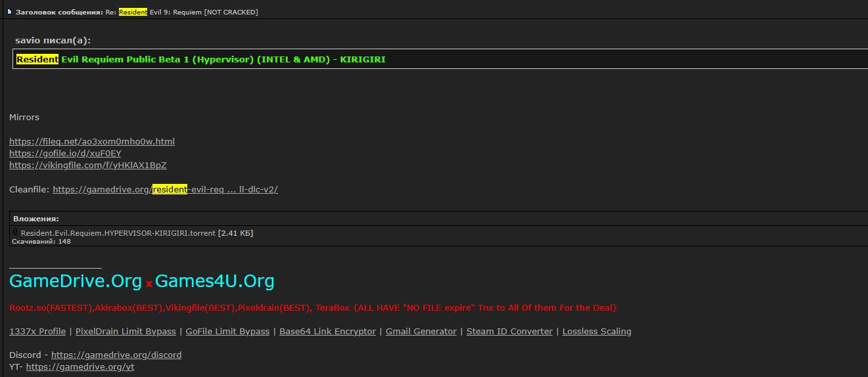868x377 pixels.
Task: Open the gamedrive.org/discord link
Action: 116,355
